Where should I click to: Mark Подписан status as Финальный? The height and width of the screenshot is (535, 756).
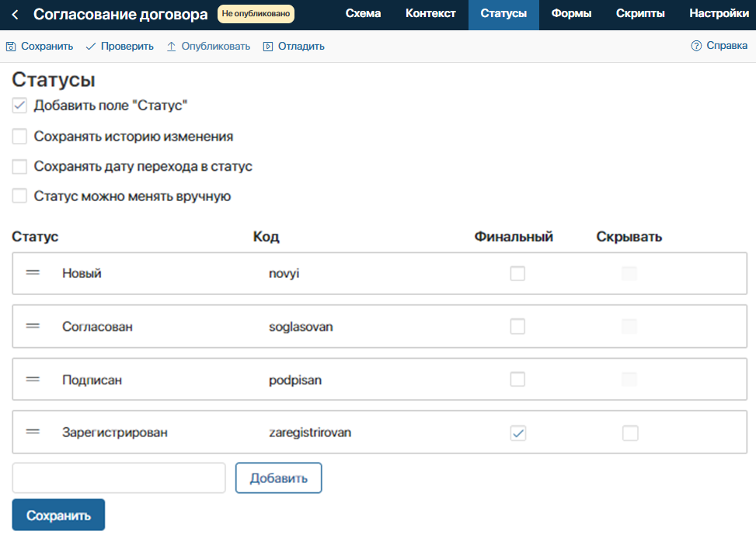click(517, 380)
